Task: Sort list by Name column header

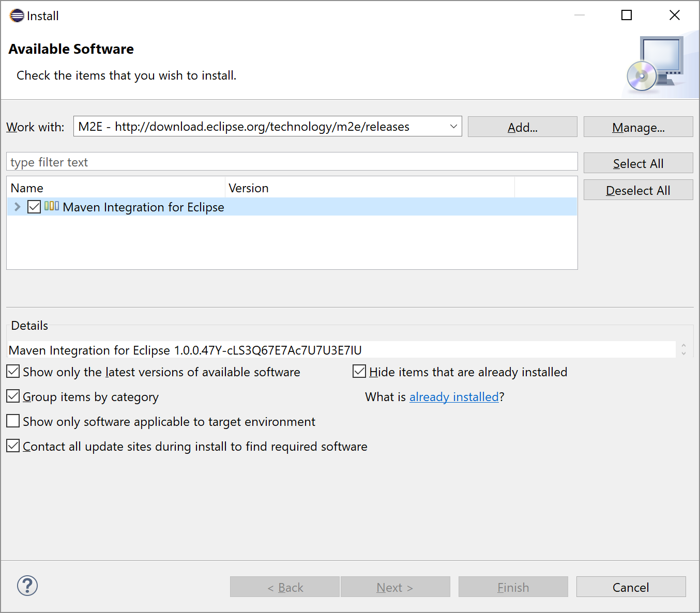Action: [116, 188]
